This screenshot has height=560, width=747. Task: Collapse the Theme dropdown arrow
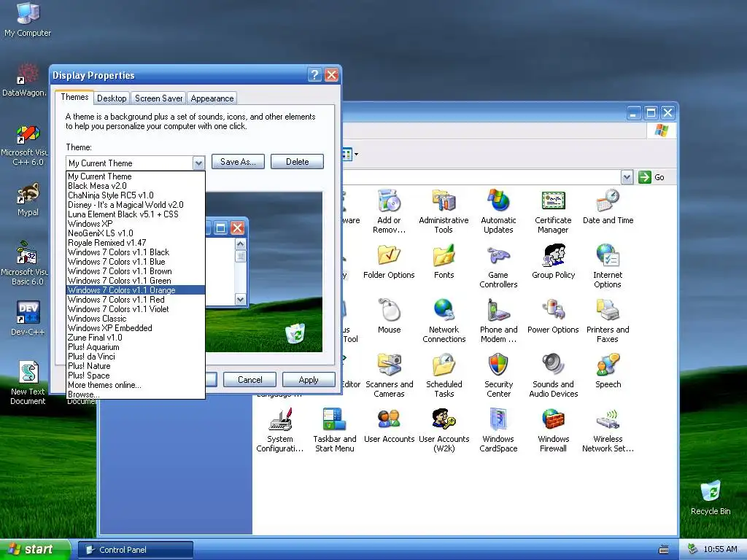coord(198,163)
